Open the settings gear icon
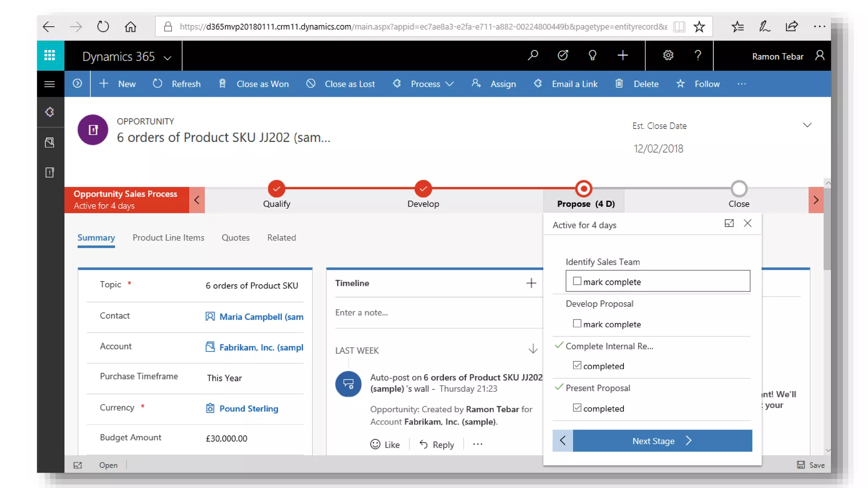Viewport: 868px width, 488px height. point(668,55)
